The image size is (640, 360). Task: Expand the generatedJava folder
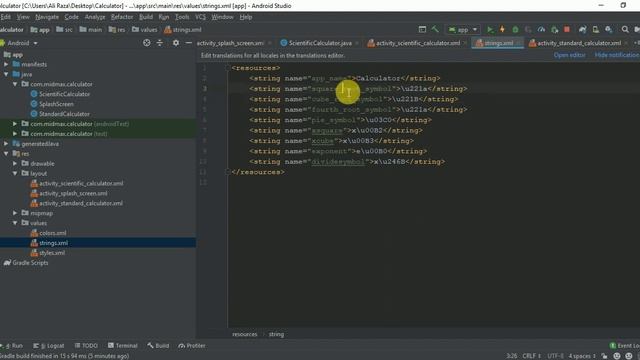(x=6, y=144)
